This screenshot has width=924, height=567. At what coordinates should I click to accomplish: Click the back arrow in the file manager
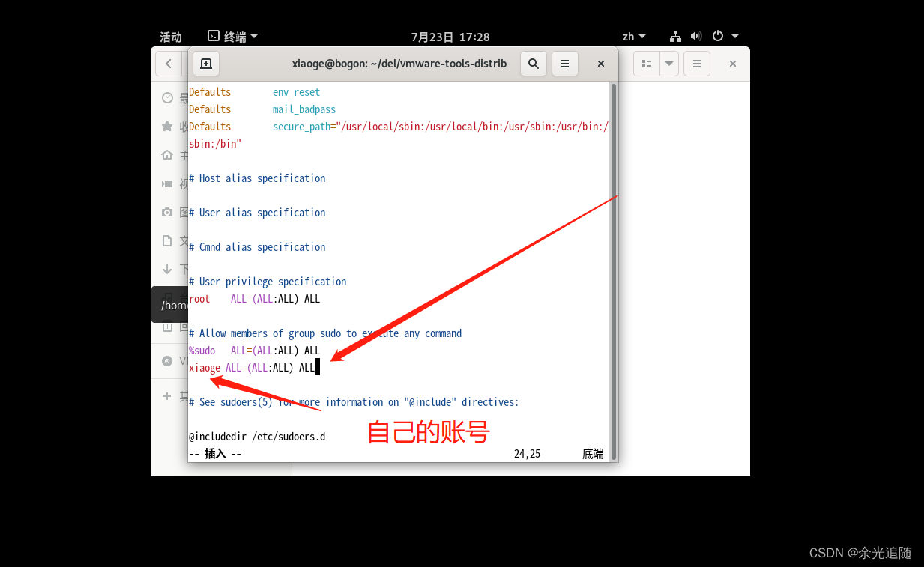[169, 64]
